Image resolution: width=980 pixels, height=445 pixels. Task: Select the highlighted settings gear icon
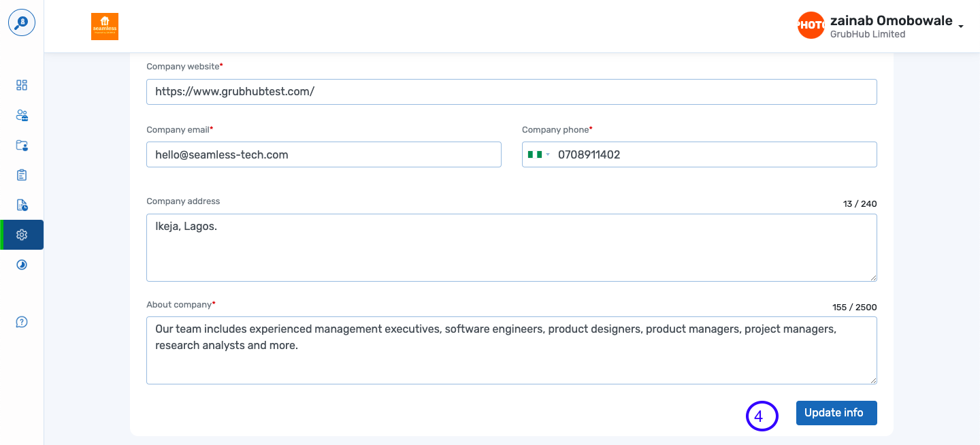click(x=21, y=234)
